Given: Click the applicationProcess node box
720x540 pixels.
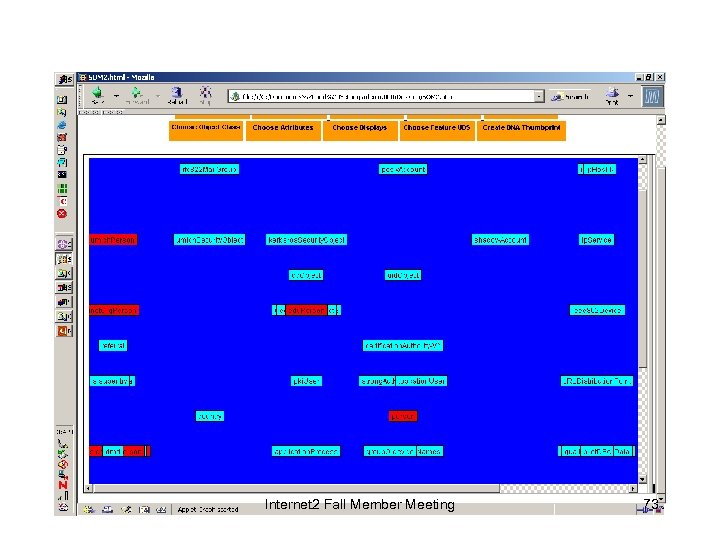Looking at the screenshot, I should [306, 451].
